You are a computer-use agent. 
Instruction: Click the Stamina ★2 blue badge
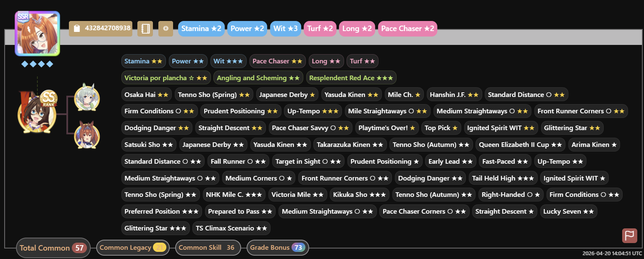pyautogui.click(x=202, y=29)
